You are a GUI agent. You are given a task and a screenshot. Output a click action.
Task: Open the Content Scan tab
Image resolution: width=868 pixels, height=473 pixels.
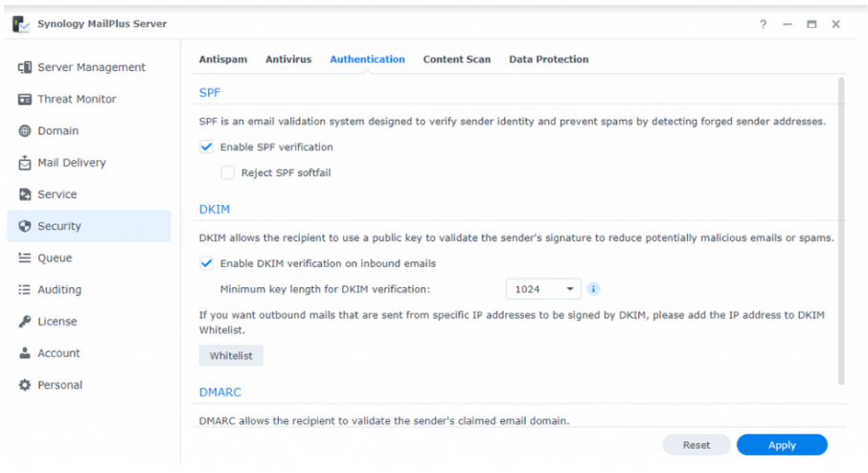tap(457, 59)
